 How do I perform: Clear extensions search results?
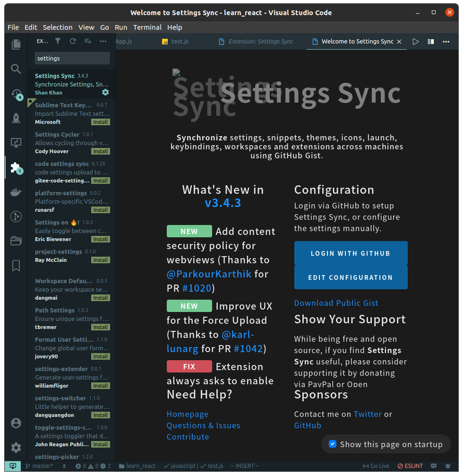click(88, 41)
